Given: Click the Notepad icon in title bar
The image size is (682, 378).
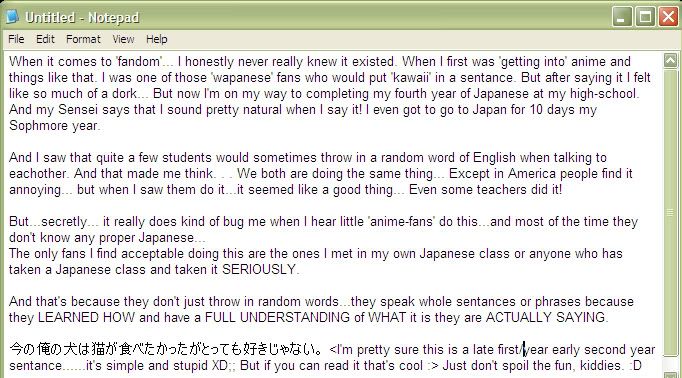Looking at the screenshot, I should [x=13, y=17].
